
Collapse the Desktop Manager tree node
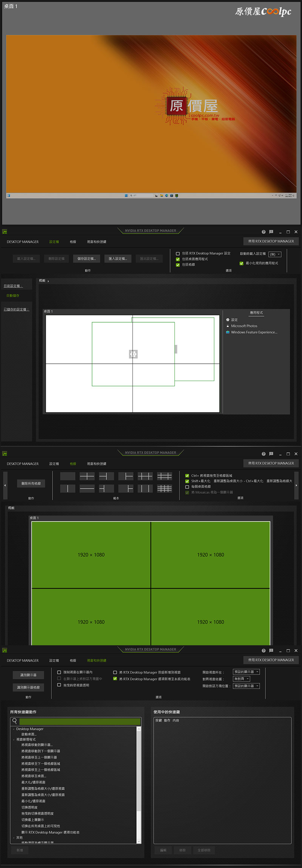14,729
